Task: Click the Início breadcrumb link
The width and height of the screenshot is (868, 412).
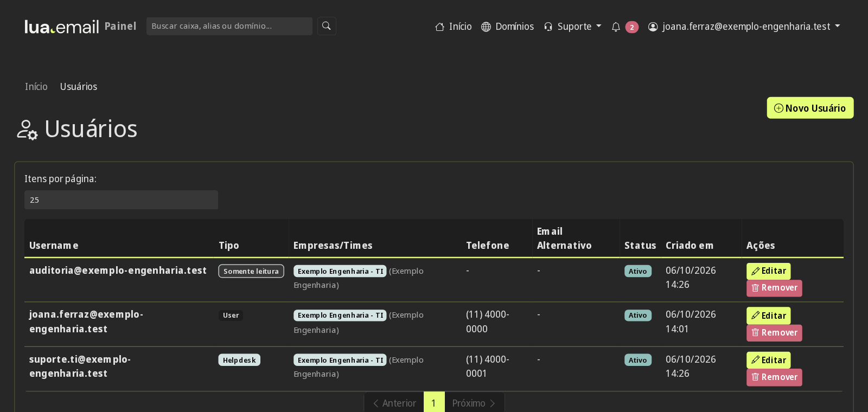Action: [36, 87]
